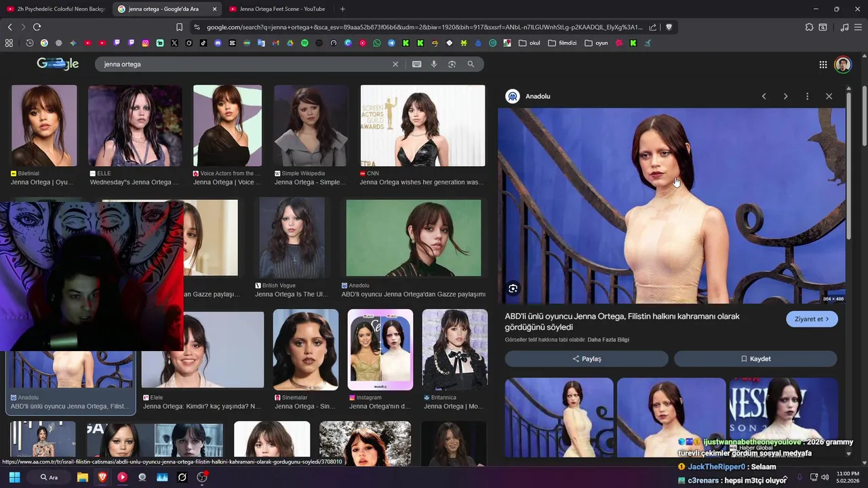
Task: Open the Windows Start menu
Action: 14,477
